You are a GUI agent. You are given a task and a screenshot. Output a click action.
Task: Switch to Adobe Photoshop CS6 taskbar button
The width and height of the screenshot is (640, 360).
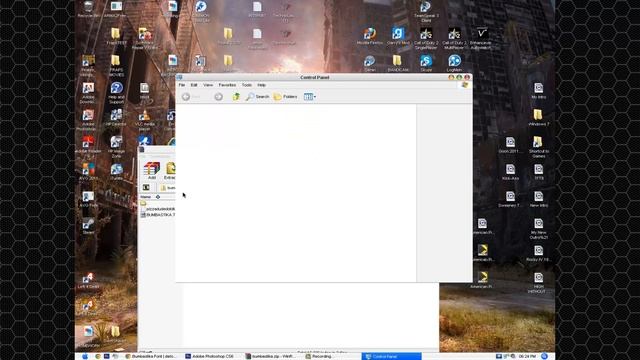pyautogui.click(x=209, y=356)
